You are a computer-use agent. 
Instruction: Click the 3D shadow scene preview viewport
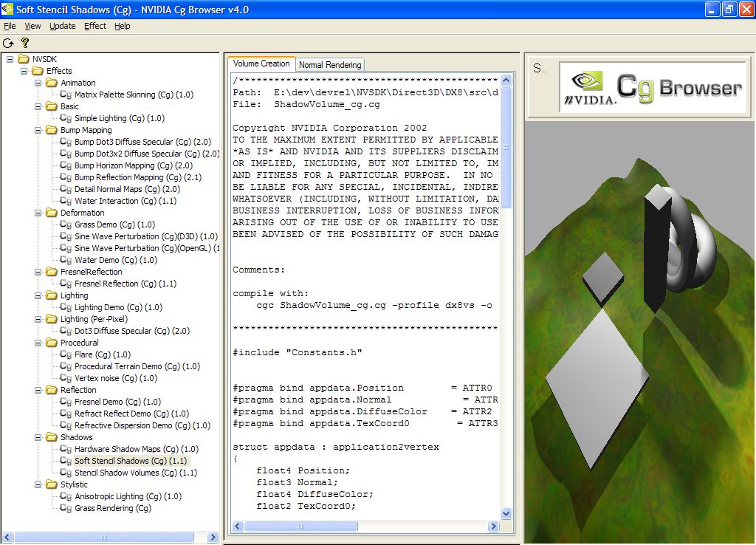[x=639, y=332]
